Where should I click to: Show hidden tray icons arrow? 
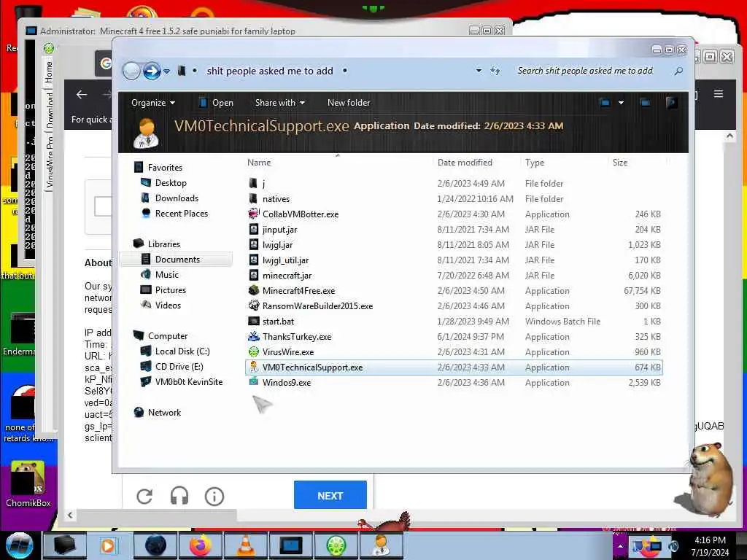pos(620,545)
